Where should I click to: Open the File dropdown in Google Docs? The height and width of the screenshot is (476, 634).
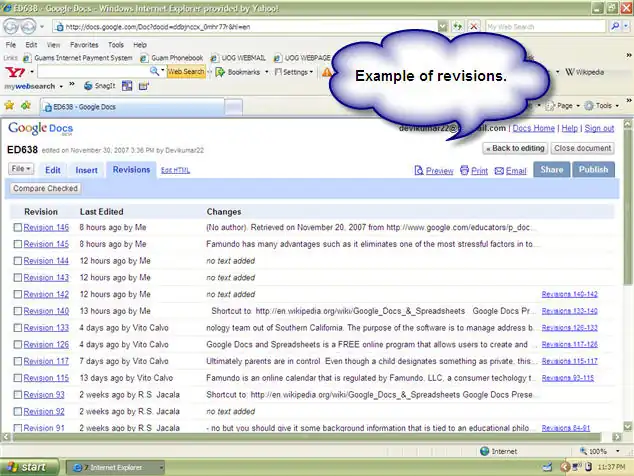pos(21,169)
